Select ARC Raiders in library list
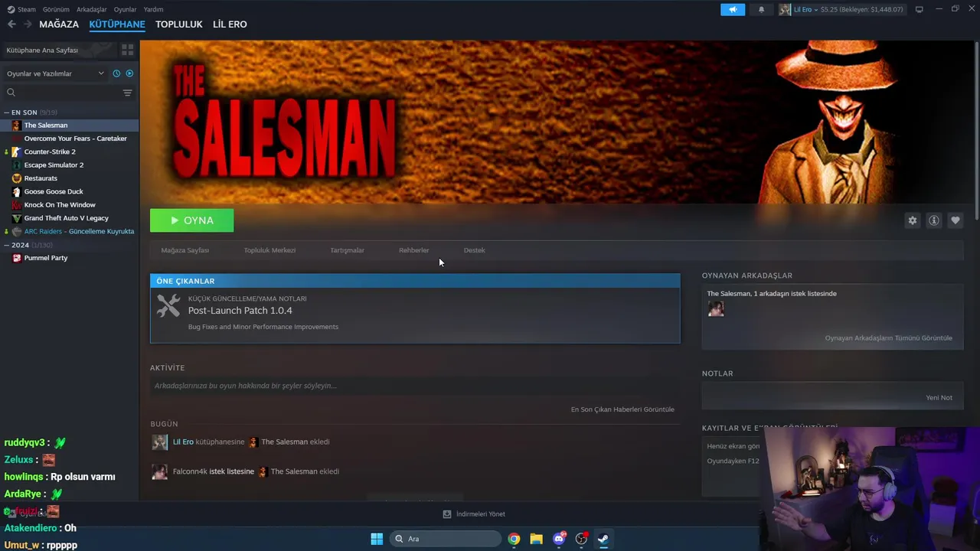This screenshot has width=980, height=551. click(79, 231)
